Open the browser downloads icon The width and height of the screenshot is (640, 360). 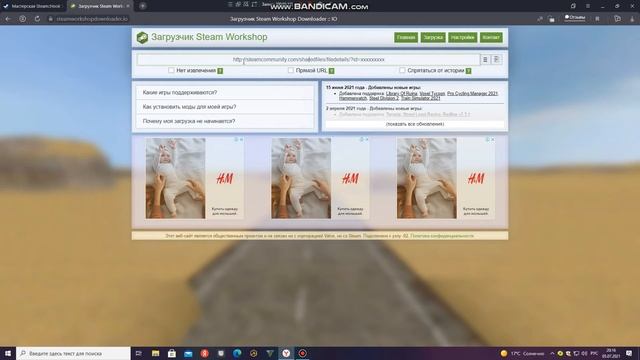point(632,19)
